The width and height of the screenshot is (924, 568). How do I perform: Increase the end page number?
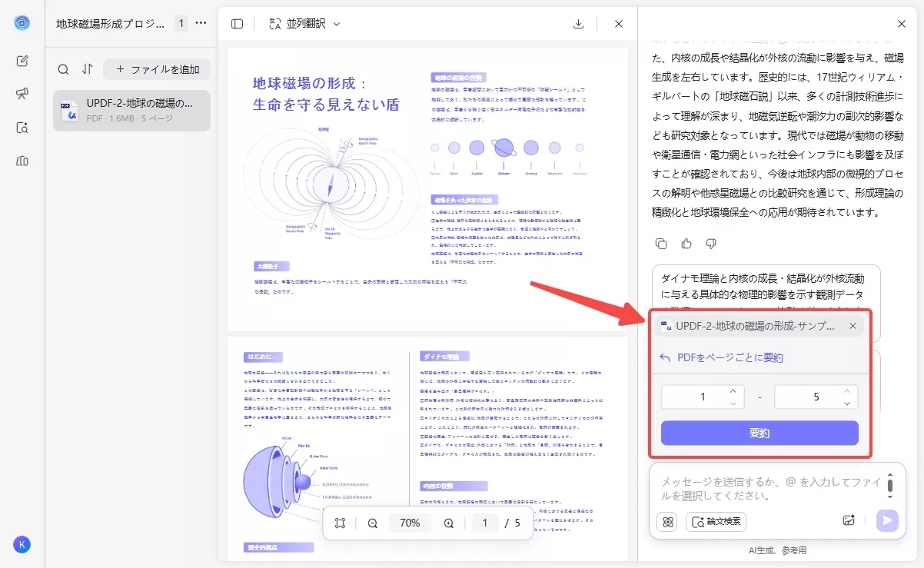[847, 391]
